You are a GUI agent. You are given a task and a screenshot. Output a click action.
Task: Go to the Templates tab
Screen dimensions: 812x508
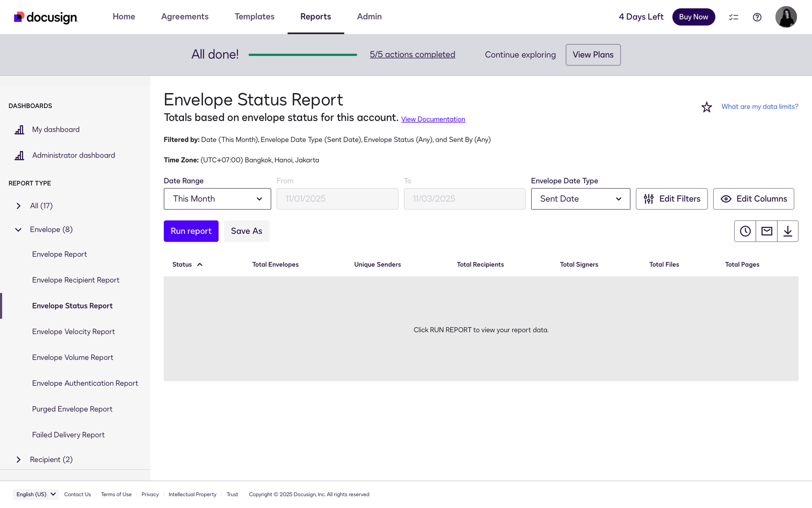tap(255, 17)
